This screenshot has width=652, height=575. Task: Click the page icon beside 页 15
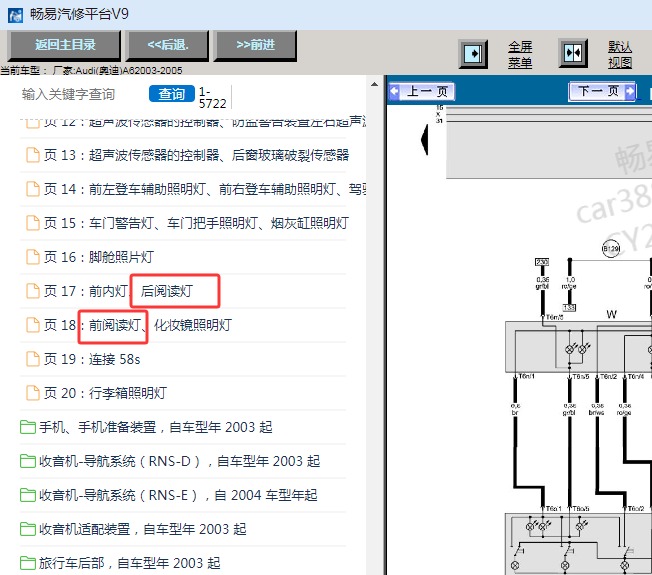33,223
